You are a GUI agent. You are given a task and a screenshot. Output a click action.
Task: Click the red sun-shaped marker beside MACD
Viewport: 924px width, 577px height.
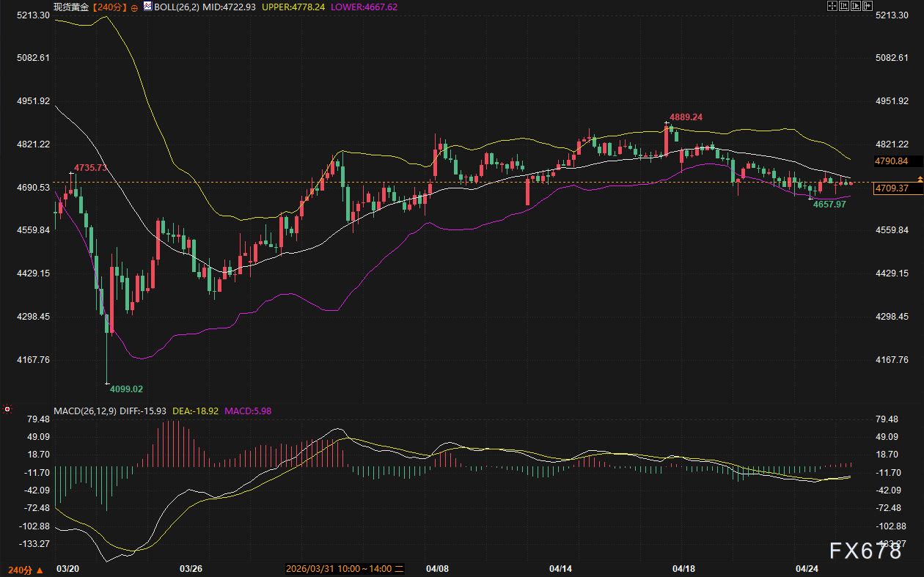pyautogui.click(x=7, y=409)
